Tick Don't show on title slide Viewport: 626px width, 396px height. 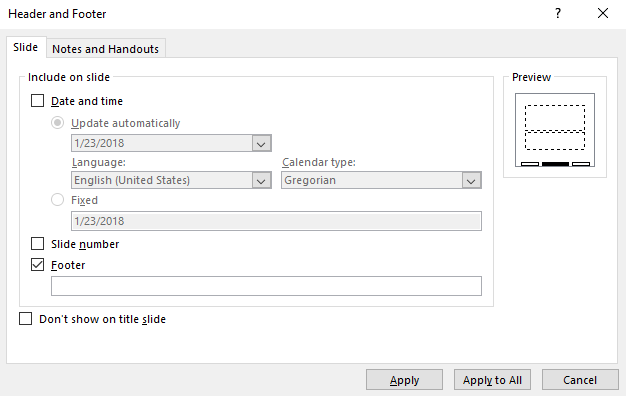26,319
